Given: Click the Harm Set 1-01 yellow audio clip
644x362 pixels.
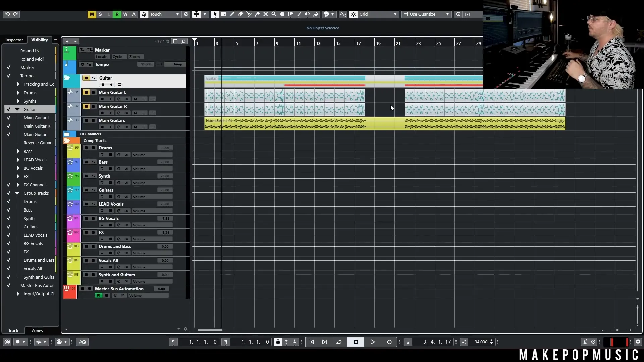Looking at the screenshot, I should tap(384, 124).
